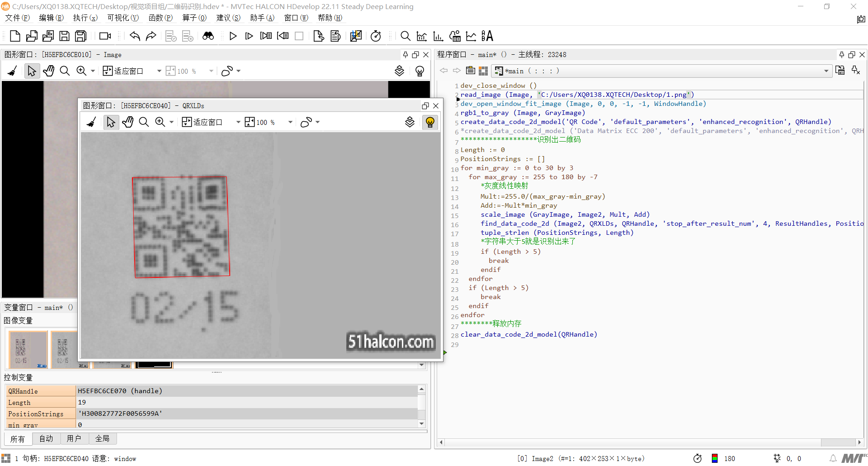Step into the procedure call

(x=266, y=36)
